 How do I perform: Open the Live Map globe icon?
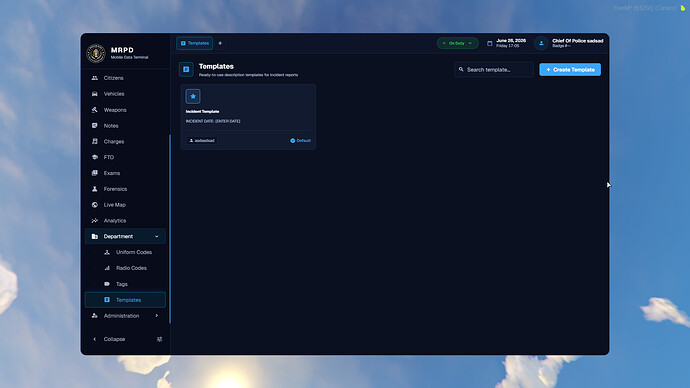click(95, 205)
